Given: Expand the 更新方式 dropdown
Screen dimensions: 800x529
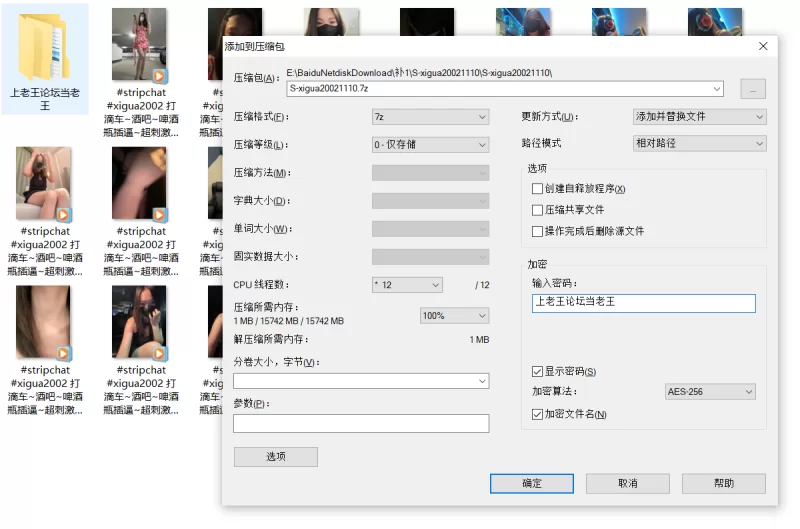Looking at the screenshot, I should [699, 117].
